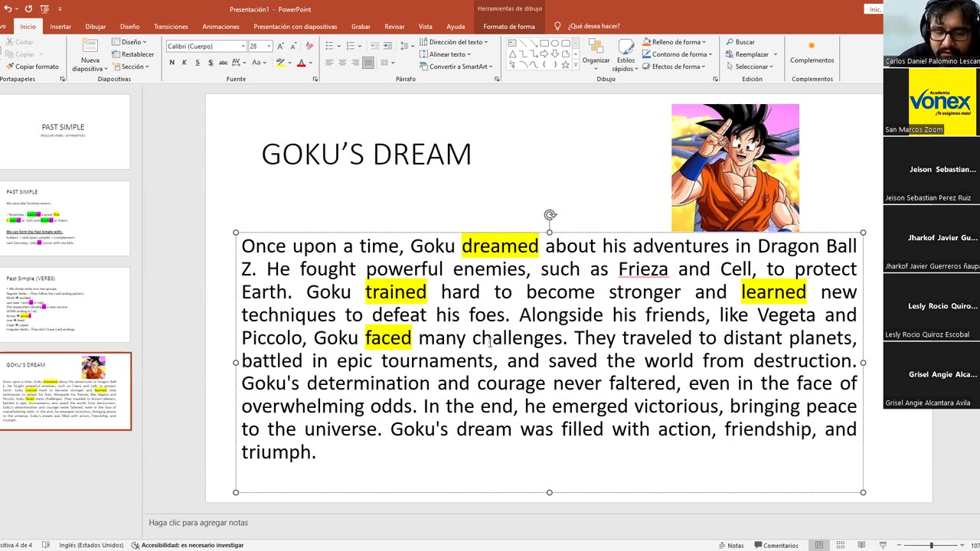Toggle Notas pane in status bar
This screenshot has height=551, width=980.
coord(731,545)
